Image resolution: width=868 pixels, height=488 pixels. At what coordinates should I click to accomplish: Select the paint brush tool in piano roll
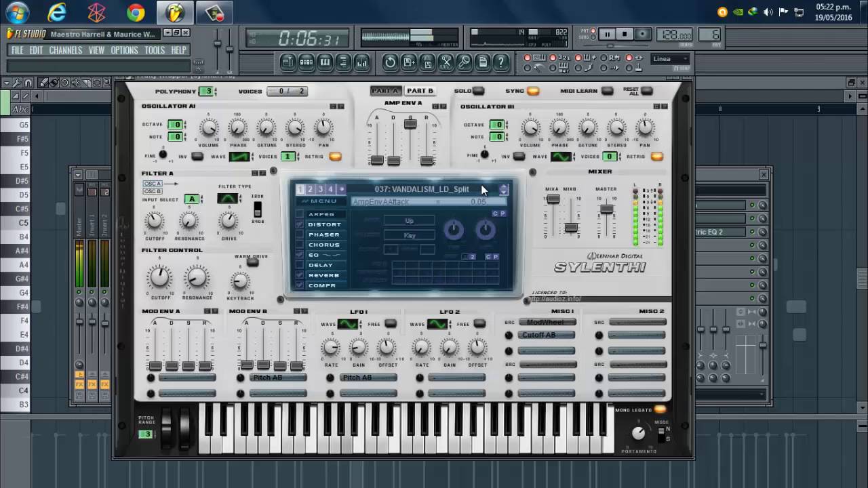(x=54, y=83)
